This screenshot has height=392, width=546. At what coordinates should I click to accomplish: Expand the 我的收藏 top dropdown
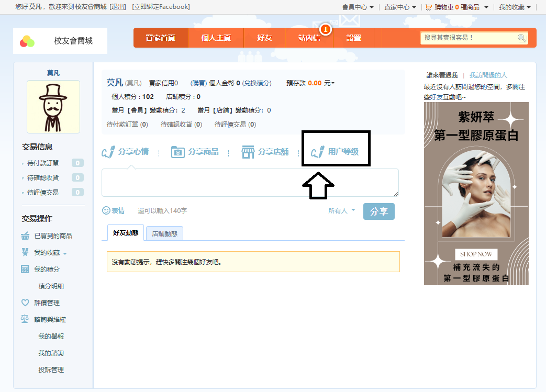(x=514, y=7)
